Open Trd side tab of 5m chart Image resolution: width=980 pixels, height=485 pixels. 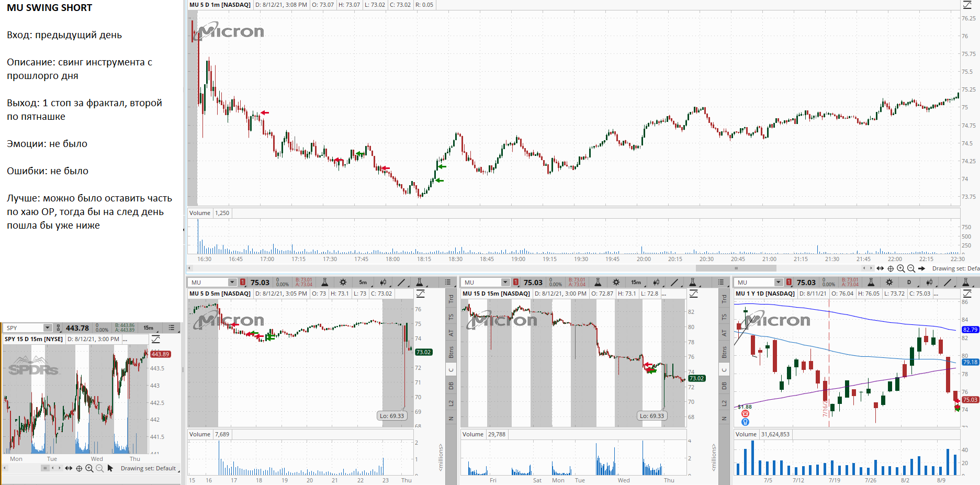(451, 299)
